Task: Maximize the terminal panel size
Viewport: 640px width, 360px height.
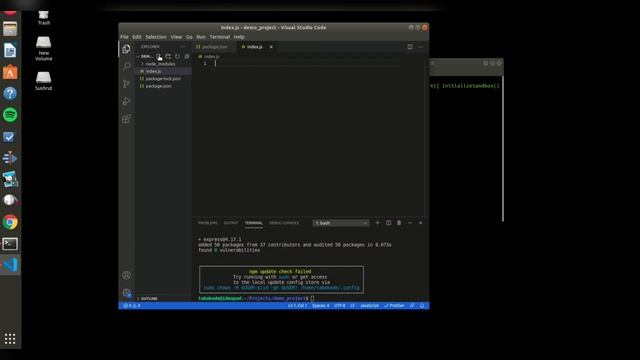Action: pos(410,223)
